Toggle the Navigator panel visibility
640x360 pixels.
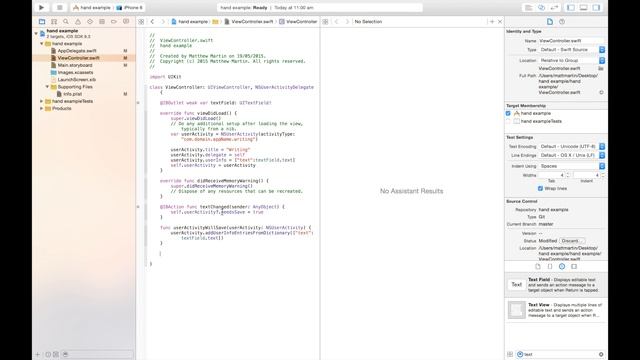pyautogui.click(x=571, y=7)
